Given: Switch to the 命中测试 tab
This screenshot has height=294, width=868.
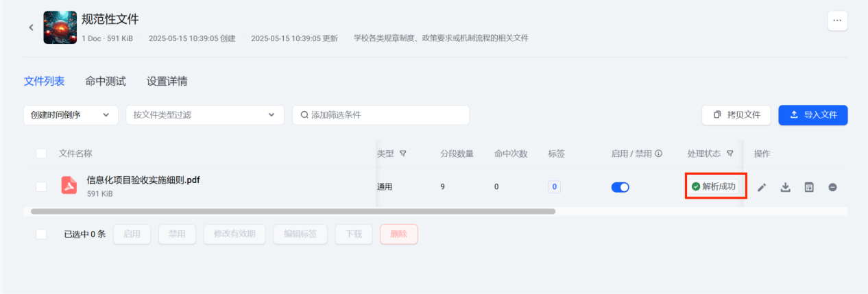Looking at the screenshot, I should point(106,81).
